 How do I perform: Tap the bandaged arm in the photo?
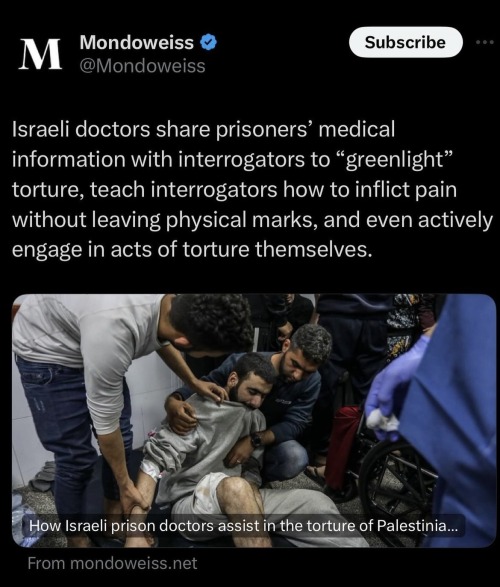click(x=152, y=470)
